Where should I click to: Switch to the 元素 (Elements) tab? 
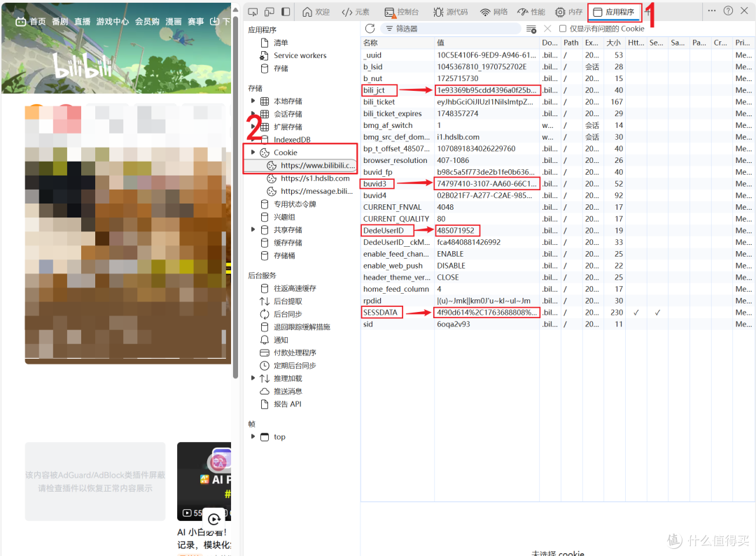(x=356, y=12)
